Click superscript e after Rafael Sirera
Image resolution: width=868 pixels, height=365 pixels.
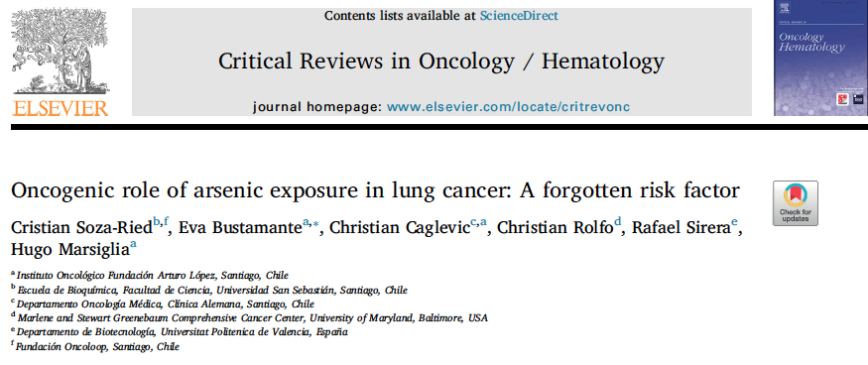734,222
